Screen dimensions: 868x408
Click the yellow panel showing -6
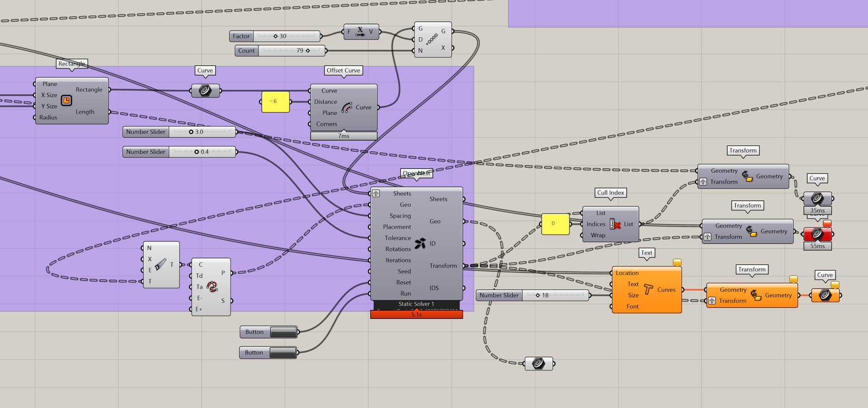(275, 101)
